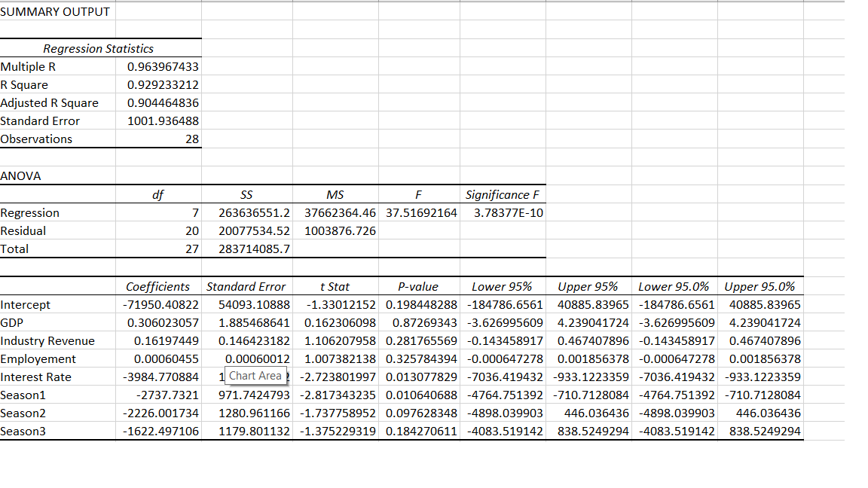This screenshot has width=868, height=488.
Task: Select Observations value 28
Action: tap(159, 139)
